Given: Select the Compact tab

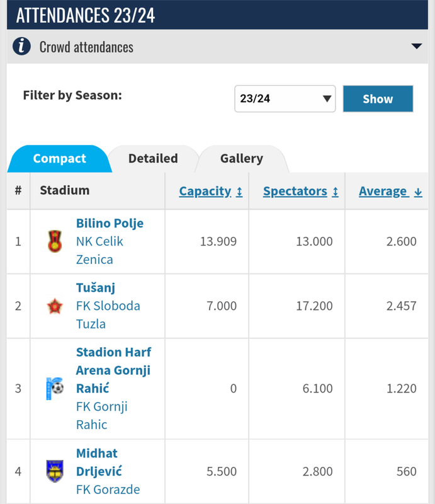Looking at the screenshot, I should click(x=59, y=159).
